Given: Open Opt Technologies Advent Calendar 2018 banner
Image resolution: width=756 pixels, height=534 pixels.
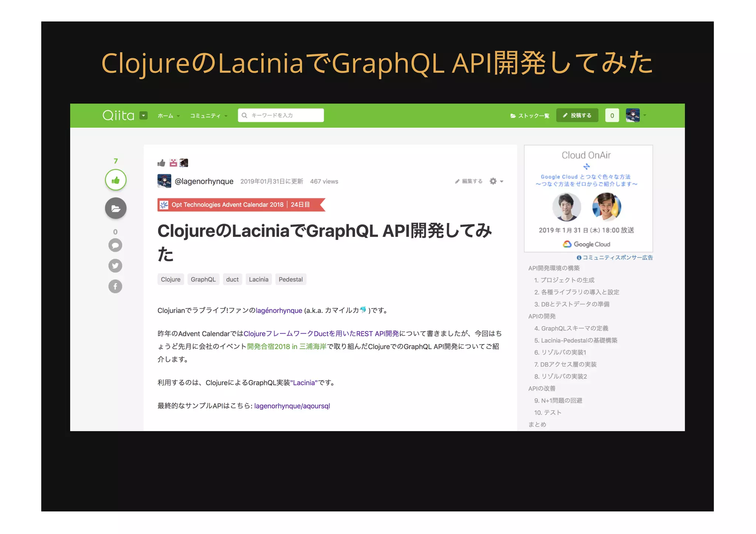Looking at the screenshot, I should [241, 205].
